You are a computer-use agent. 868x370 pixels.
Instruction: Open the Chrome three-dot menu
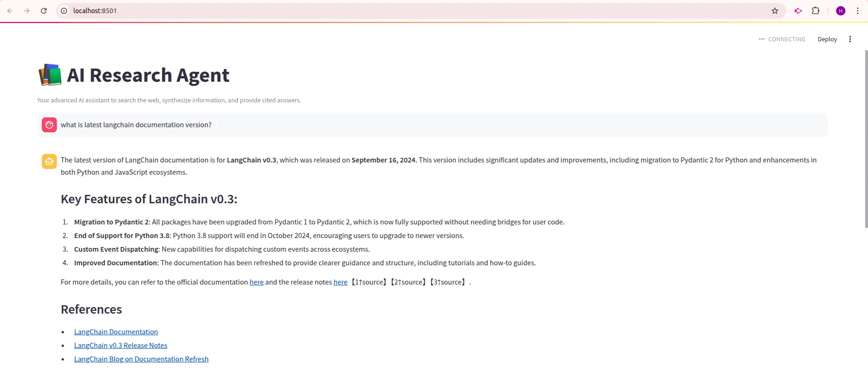858,11
